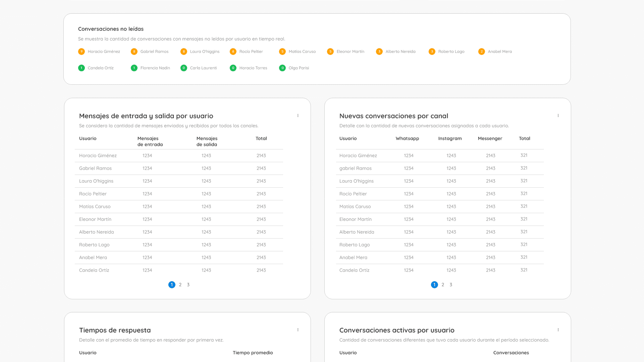Open options menu for Tiempos de respuesta card

[298, 330]
